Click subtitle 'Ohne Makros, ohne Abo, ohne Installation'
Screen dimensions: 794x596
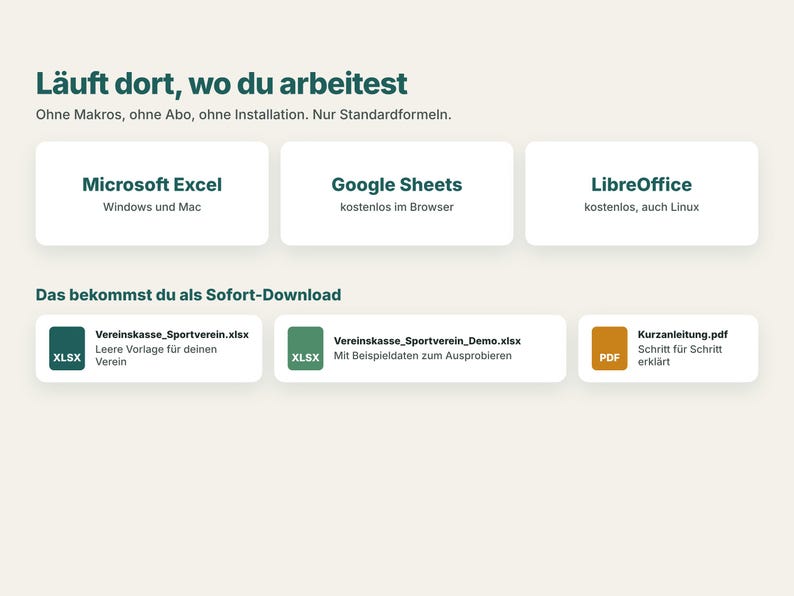172,115
